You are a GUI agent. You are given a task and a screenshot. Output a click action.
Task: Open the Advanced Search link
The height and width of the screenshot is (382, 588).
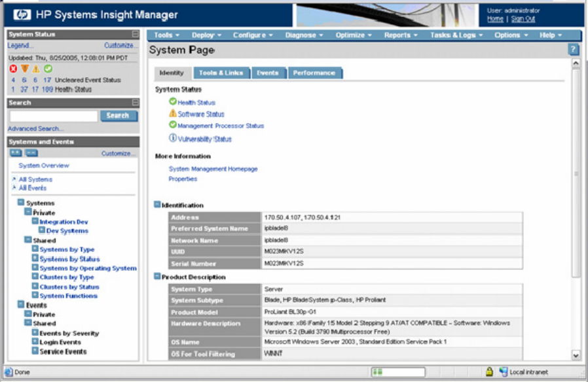click(36, 129)
